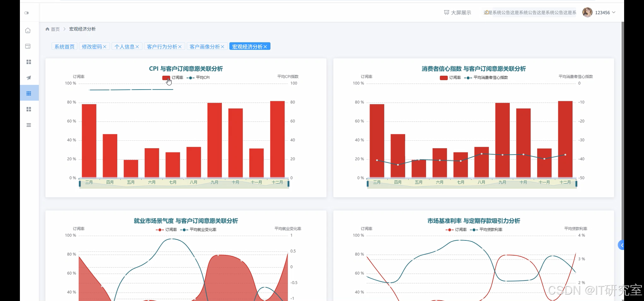This screenshot has width=644, height=301.
Task: Toggle 订阅率 legend in employment chart
Action: pos(166,230)
